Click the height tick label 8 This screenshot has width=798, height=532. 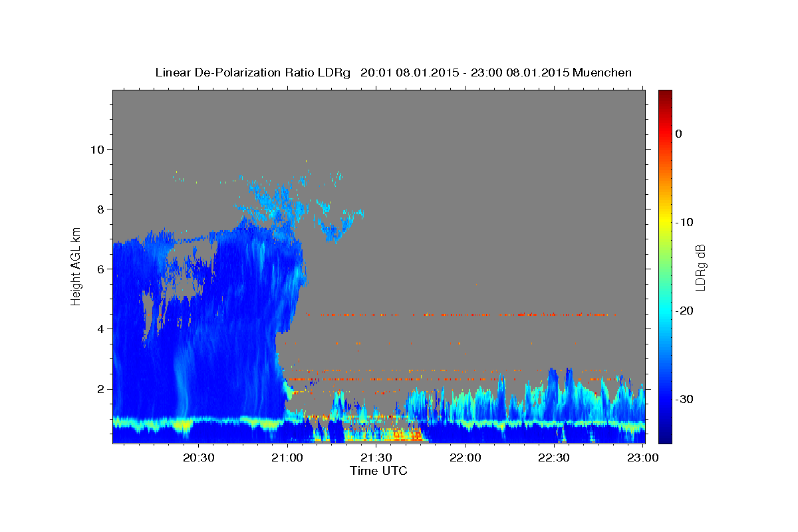click(100, 209)
